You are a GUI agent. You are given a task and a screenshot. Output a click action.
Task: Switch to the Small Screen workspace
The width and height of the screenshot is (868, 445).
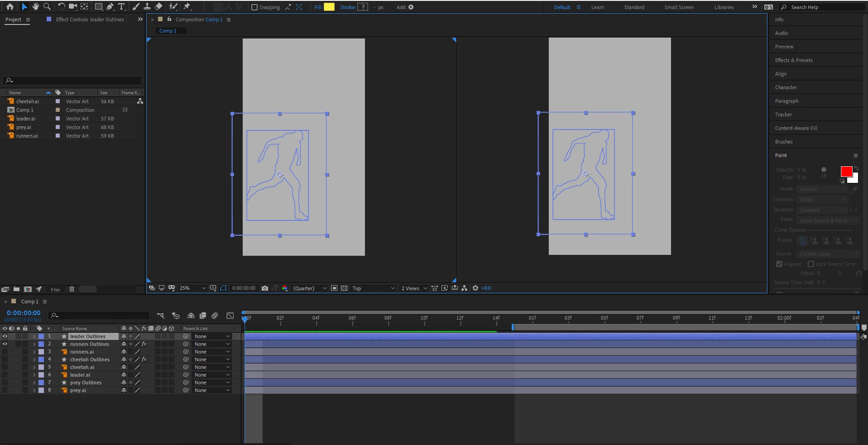tap(679, 7)
